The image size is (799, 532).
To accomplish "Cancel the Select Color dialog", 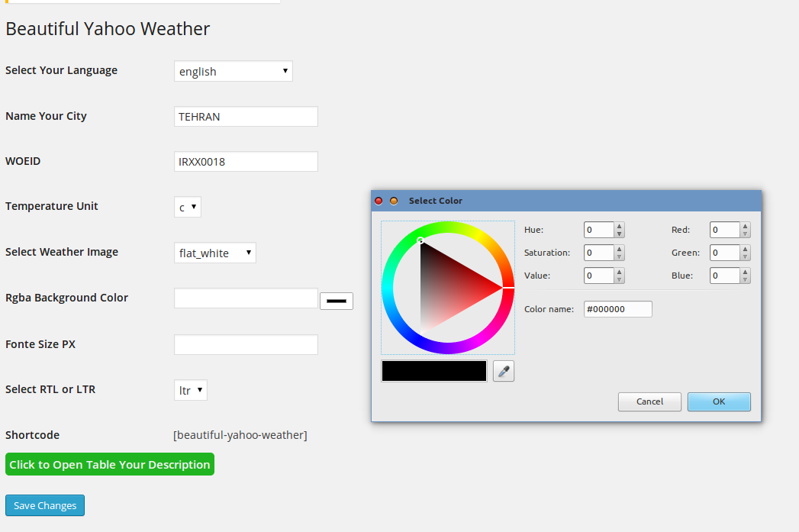I will (x=649, y=401).
